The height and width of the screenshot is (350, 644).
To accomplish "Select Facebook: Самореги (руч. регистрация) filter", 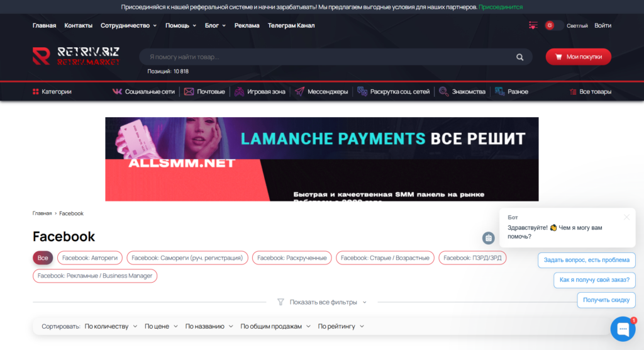I will (x=187, y=258).
